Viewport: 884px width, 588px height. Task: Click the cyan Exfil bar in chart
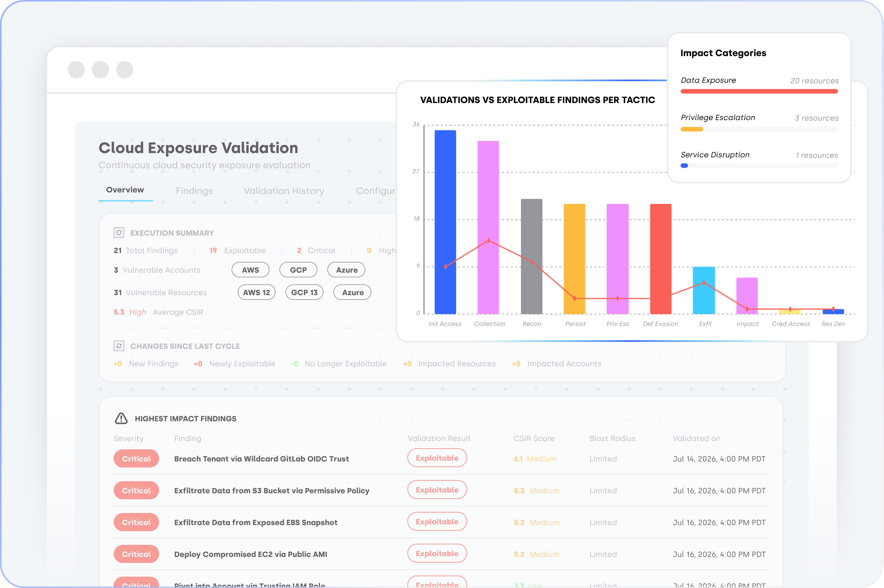704,290
